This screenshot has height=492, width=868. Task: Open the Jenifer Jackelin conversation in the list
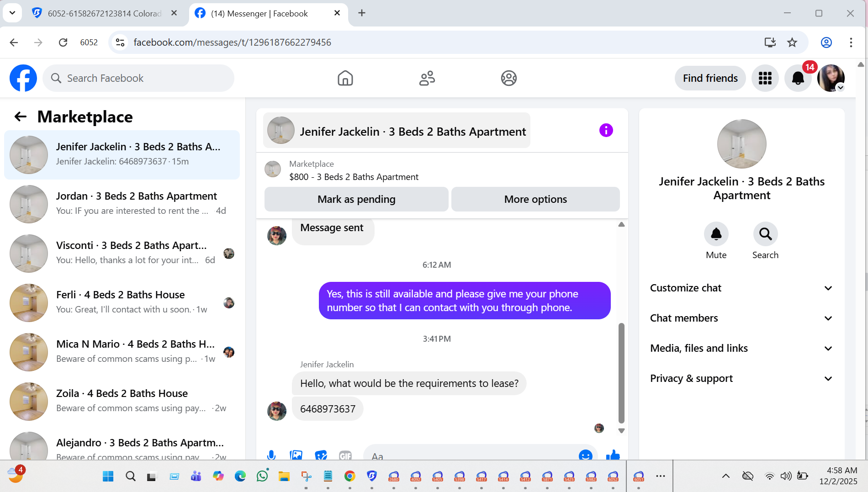point(122,155)
